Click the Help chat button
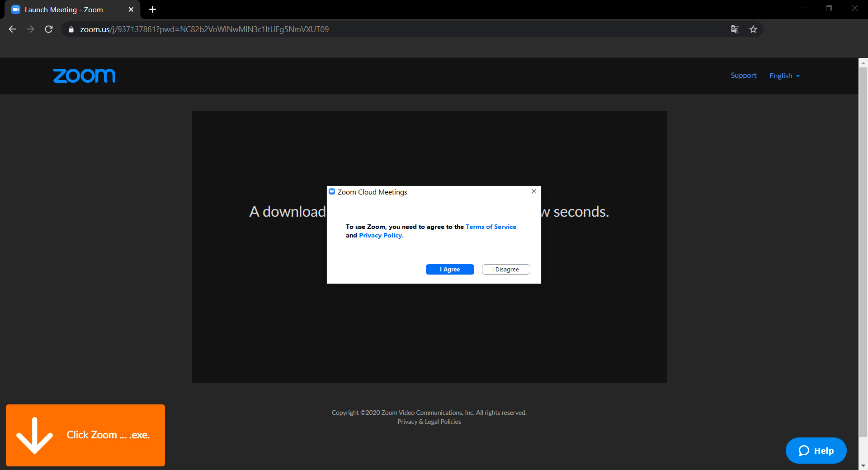Viewport: 868px width, 470px height. (x=816, y=451)
